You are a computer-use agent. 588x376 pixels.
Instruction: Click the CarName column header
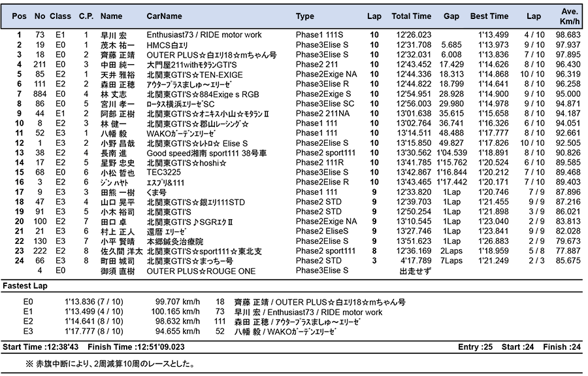click(164, 16)
